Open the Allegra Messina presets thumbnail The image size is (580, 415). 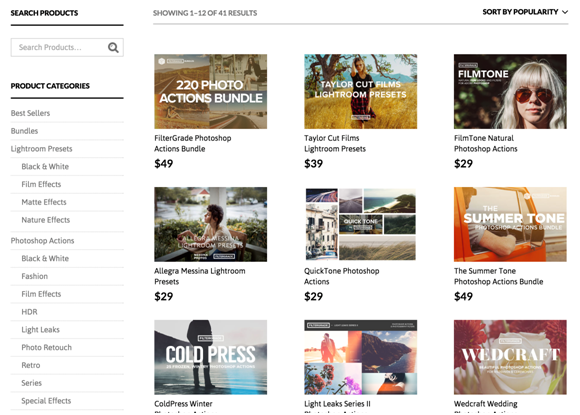(x=210, y=224)
